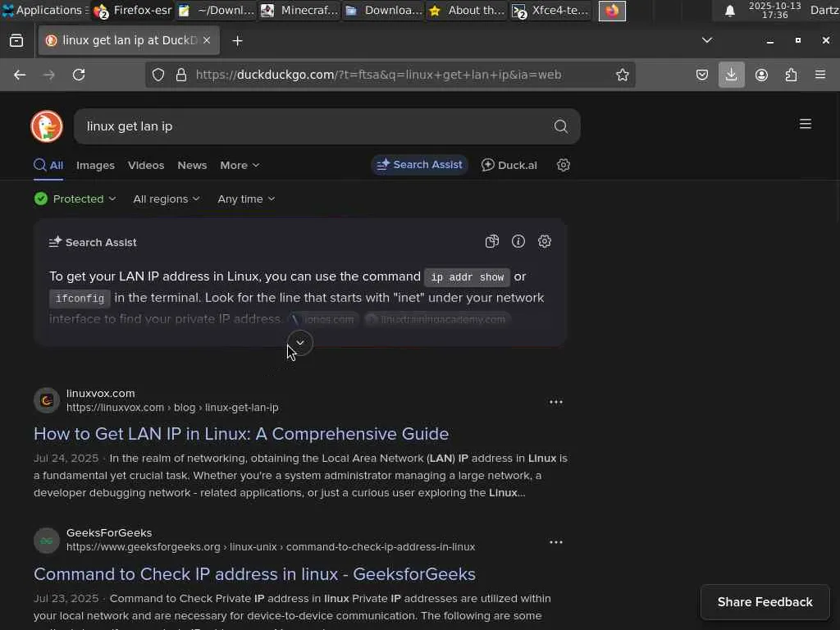Switch to Firefox-esr in the taskbar
The image size is (840, 630).
pyautogui.click(x=132, y=10)
